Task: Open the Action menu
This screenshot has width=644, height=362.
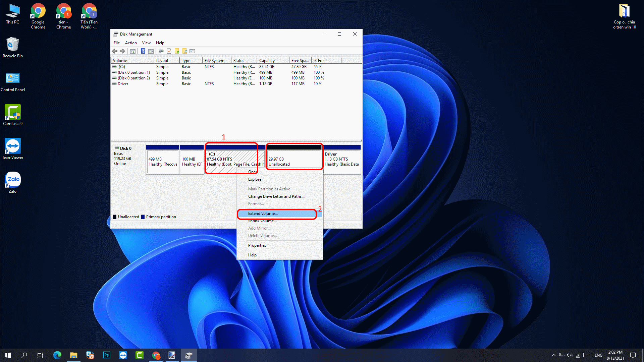Action: tap(131, 43)
